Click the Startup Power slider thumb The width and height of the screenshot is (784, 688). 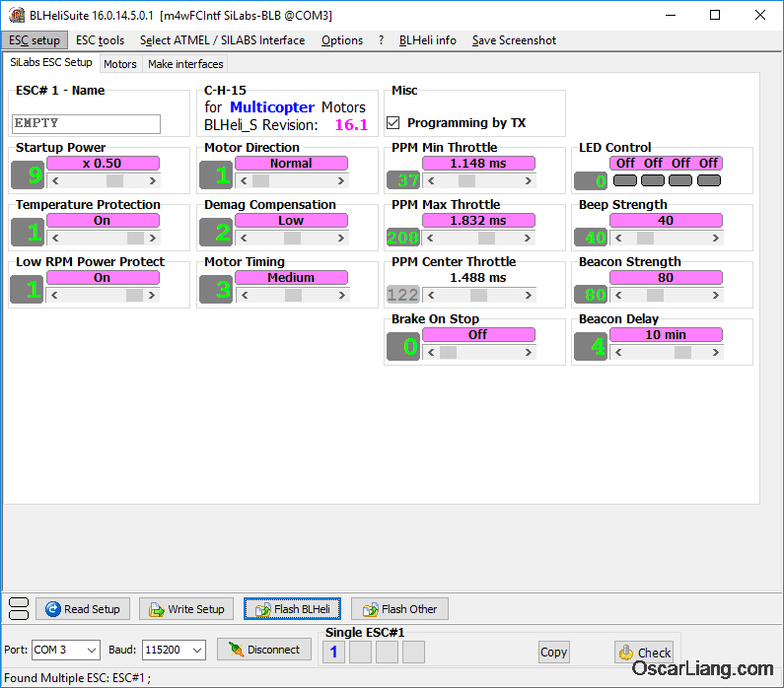(115, 180)
